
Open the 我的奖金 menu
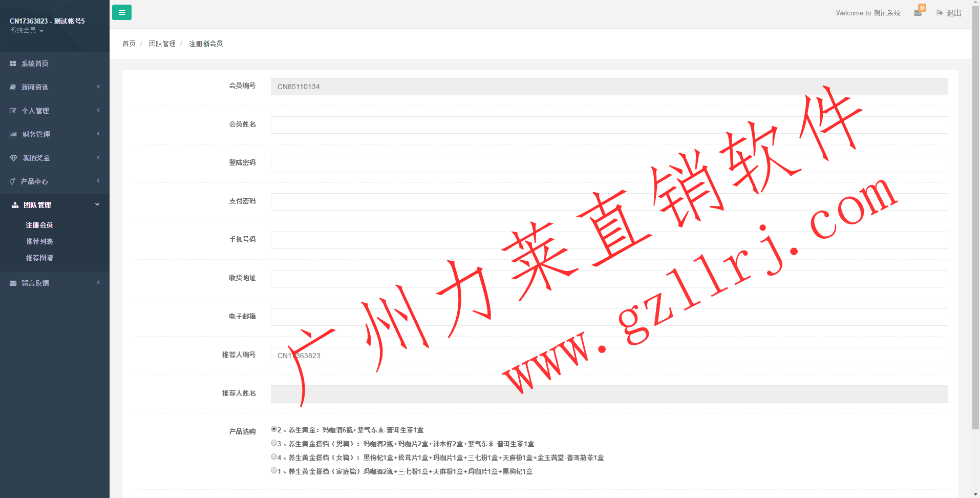[55, 158]
